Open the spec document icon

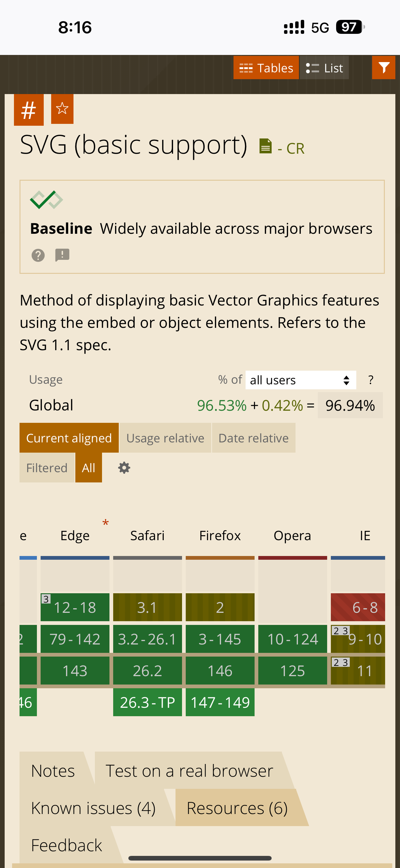pyautogui.click(x=265, y=147)
